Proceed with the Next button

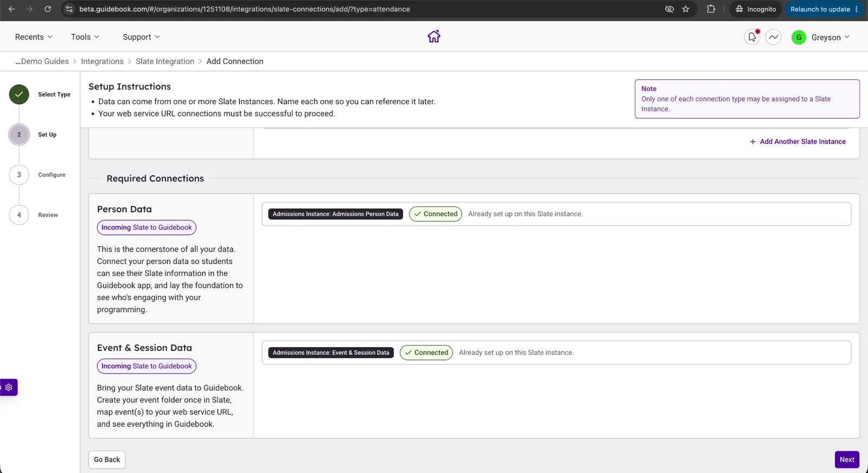point(847,459)
